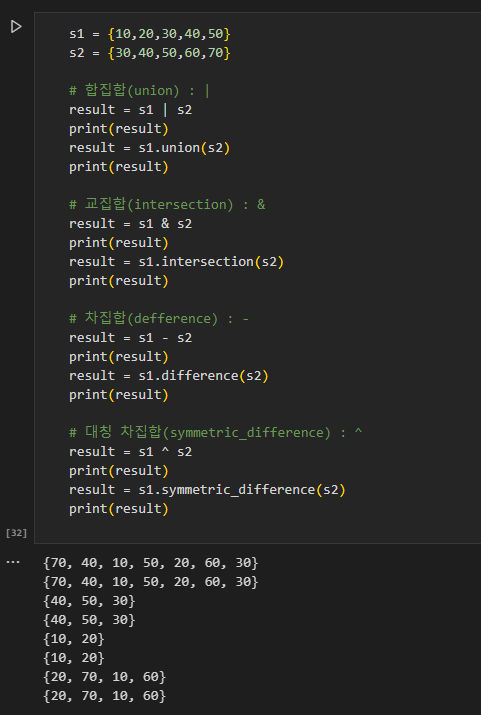
Task: Place cursor in the s1 set definition line
Action: tap(150, 34)
